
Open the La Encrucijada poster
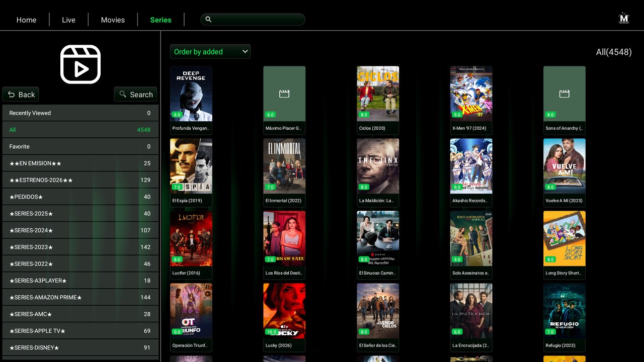471,311
